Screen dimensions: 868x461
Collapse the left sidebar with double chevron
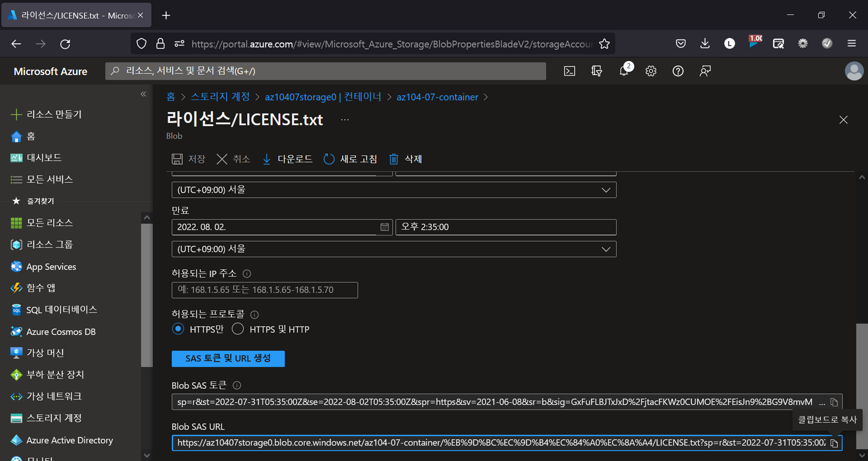[143, 94]
